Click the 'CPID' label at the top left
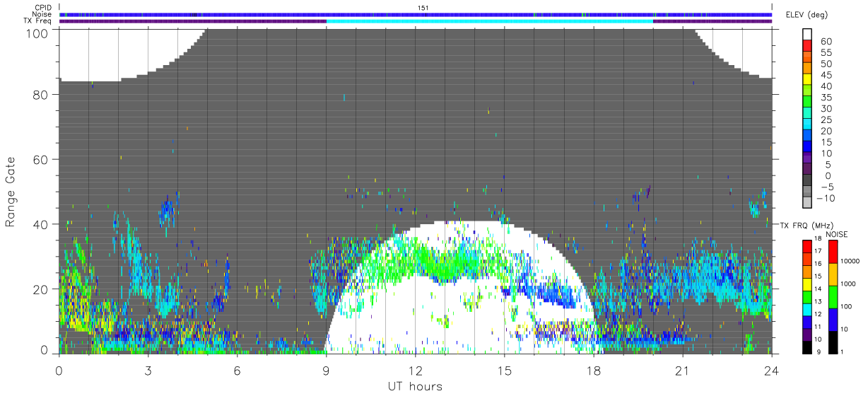 point(43,8)
